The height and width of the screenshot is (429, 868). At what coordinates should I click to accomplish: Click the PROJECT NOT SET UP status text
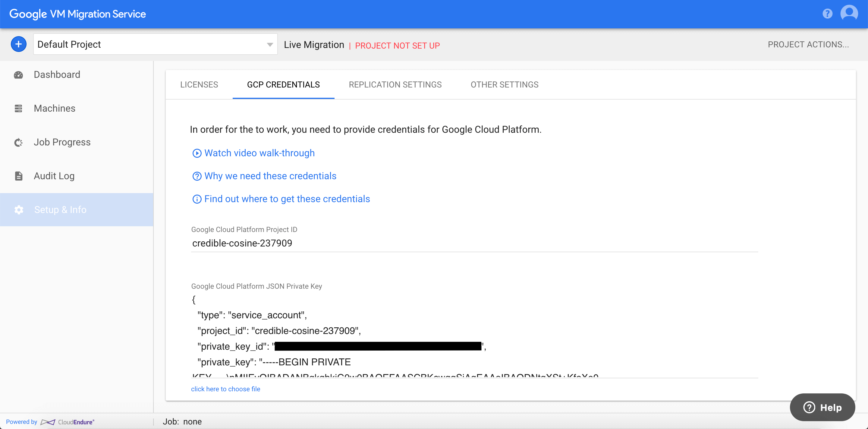click(397, 46)
